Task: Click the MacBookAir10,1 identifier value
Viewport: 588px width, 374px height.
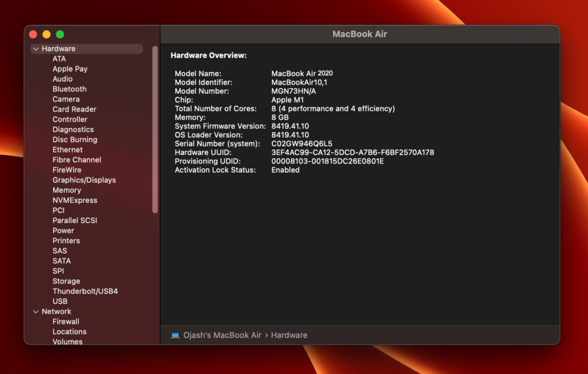Action: click(299, 83)
